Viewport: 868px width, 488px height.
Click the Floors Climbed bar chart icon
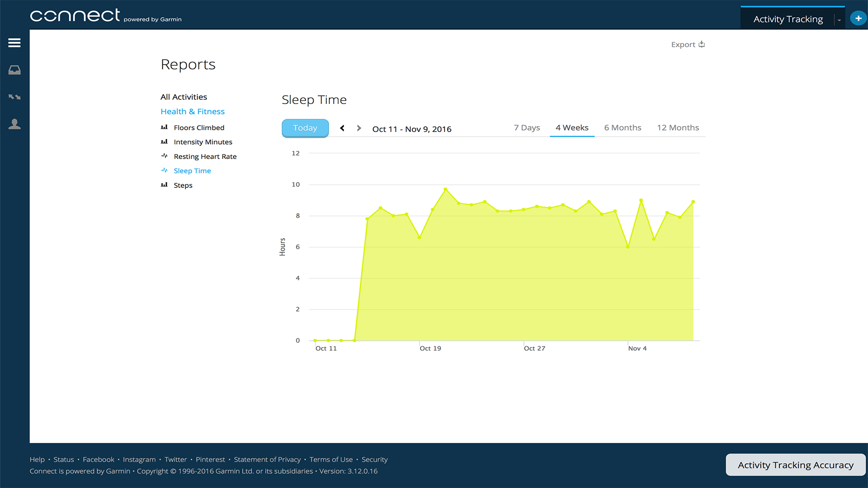coord(164,127)
